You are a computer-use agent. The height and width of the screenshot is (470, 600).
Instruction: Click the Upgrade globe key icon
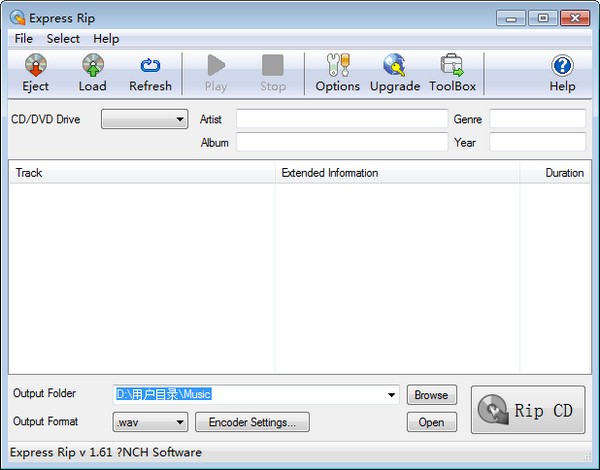coord(395,65)
